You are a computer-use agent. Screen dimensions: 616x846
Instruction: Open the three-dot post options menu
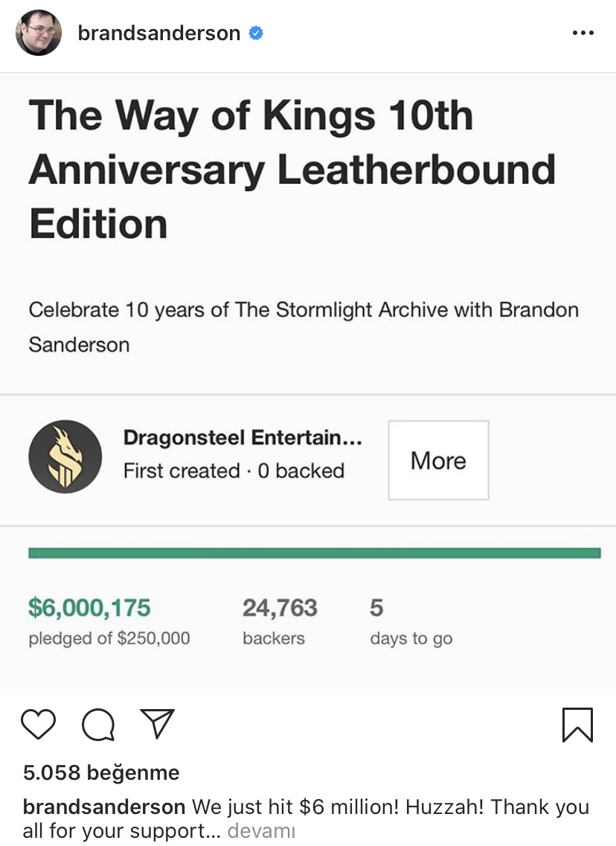583,33
